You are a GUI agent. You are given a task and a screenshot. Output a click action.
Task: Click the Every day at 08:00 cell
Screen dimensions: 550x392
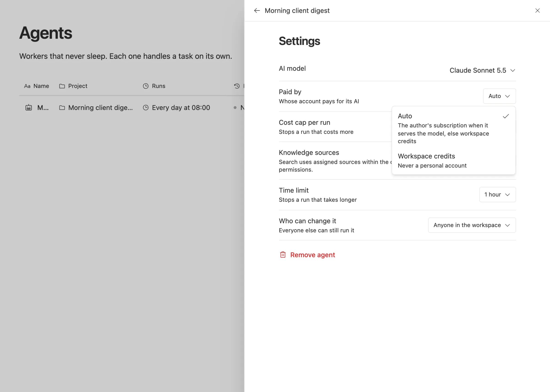click(x=176, y=108)
